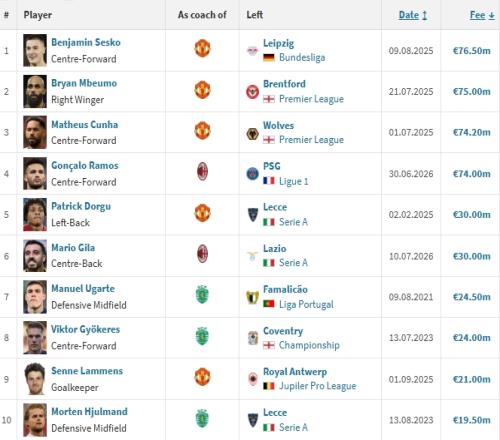The image size is (500, 440).
Task: Click Morten Hjulmand's portrait thumbnail
Action: tap(35, 420)
